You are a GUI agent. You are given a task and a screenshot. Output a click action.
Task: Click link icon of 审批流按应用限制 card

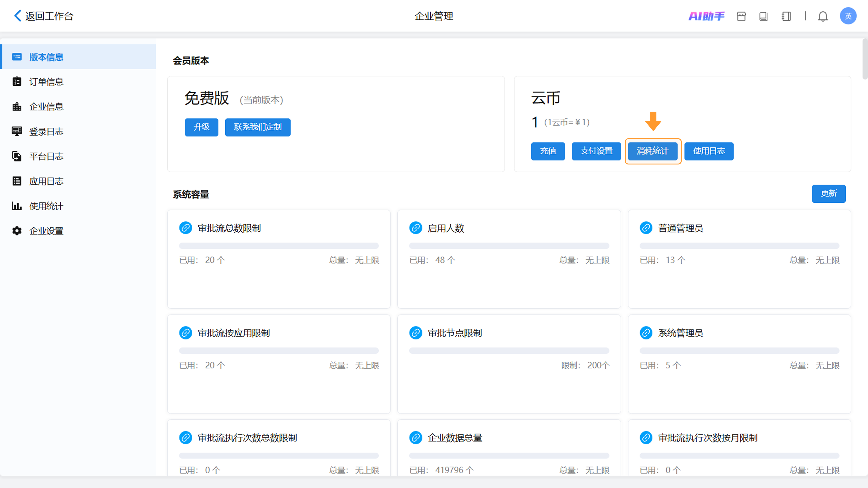point(186,333)
